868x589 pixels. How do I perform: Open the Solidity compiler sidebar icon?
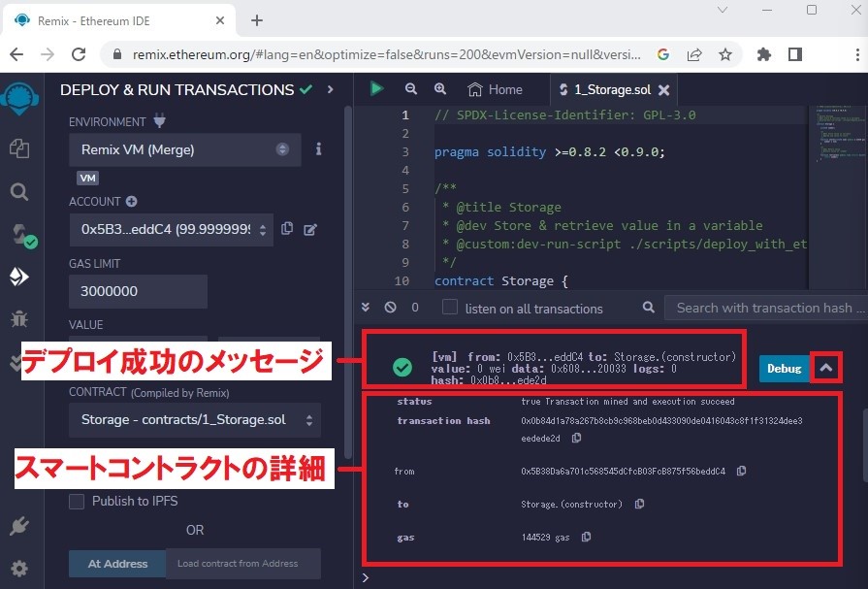point(23,235)
